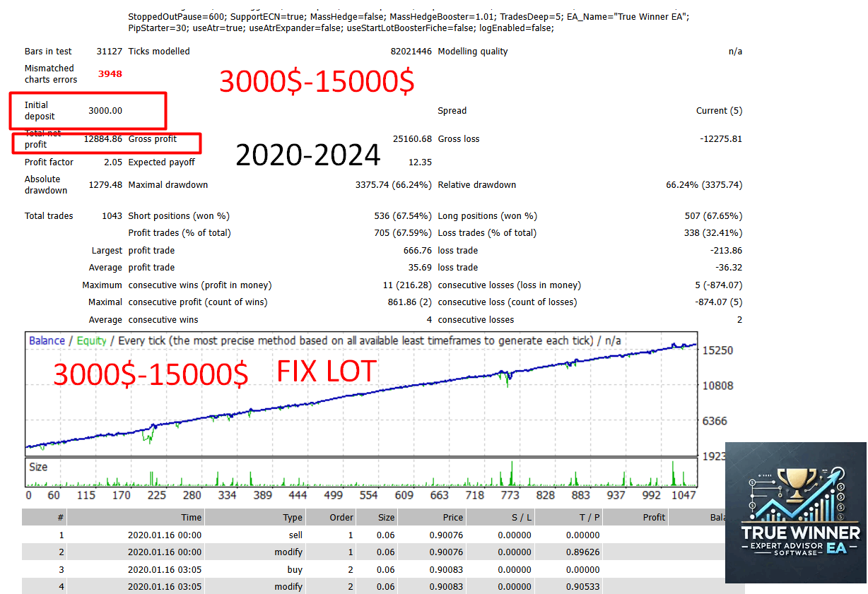Image resolution: width=868 pixels, height=594 pixels.
Task: Click the modify cell in row 4
Action: point(288,587)
